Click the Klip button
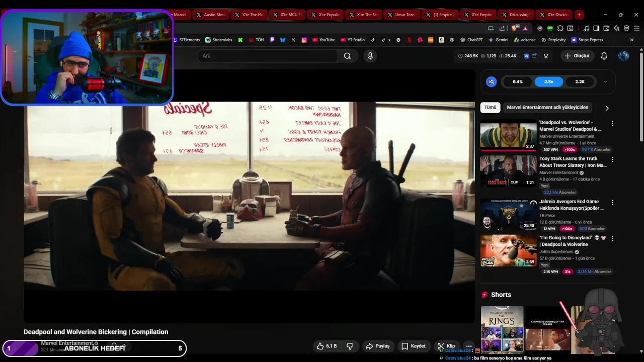The image size is (644, 362). pyautogui.click(x=446, y=346)
